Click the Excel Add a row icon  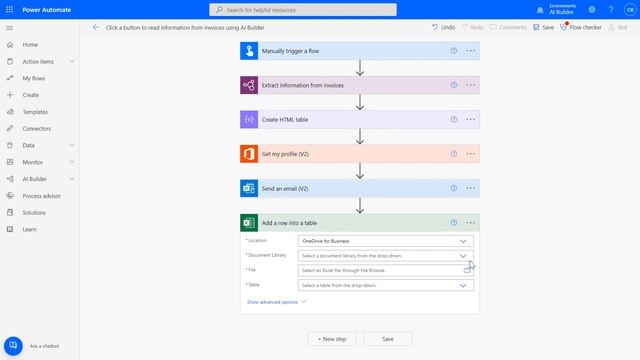pyautogui.click(x=249, y=223)
